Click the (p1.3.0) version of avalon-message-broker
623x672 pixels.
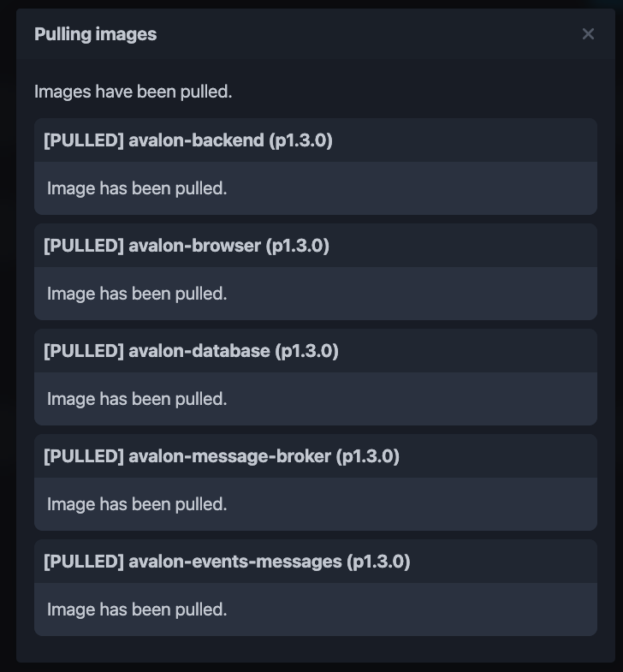pyautogui.click(x=368, y=456)
